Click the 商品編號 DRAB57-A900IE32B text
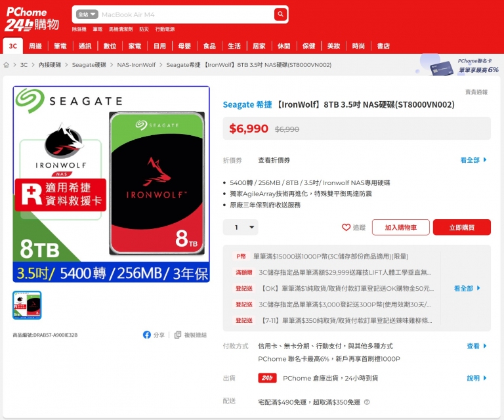 pos(45,335)
